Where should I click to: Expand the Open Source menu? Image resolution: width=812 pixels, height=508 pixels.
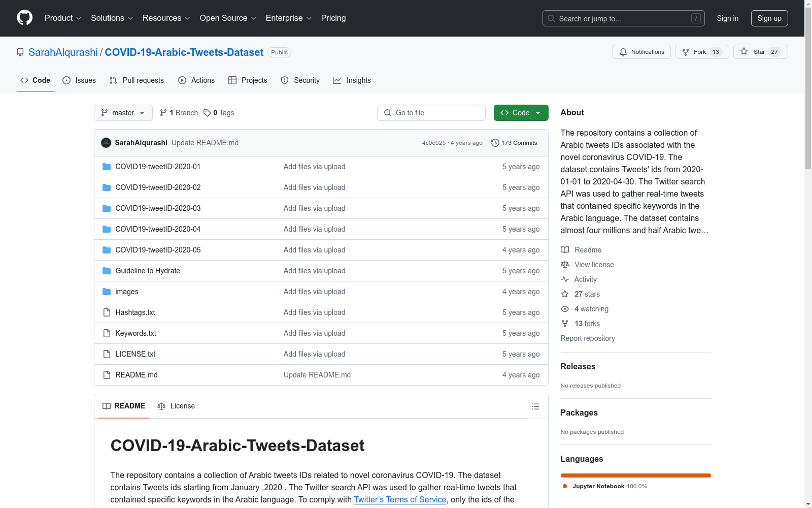pos(228,18)
